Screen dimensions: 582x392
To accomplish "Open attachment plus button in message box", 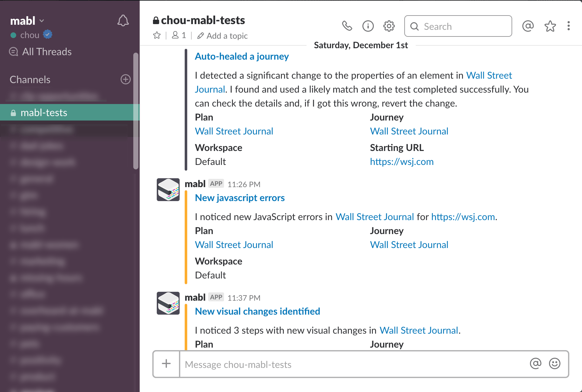I will point(166,364).
